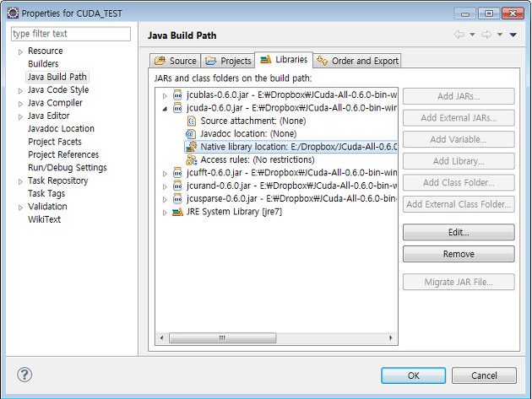Open the dialog help question-mark icon

[x=24, y=375]
